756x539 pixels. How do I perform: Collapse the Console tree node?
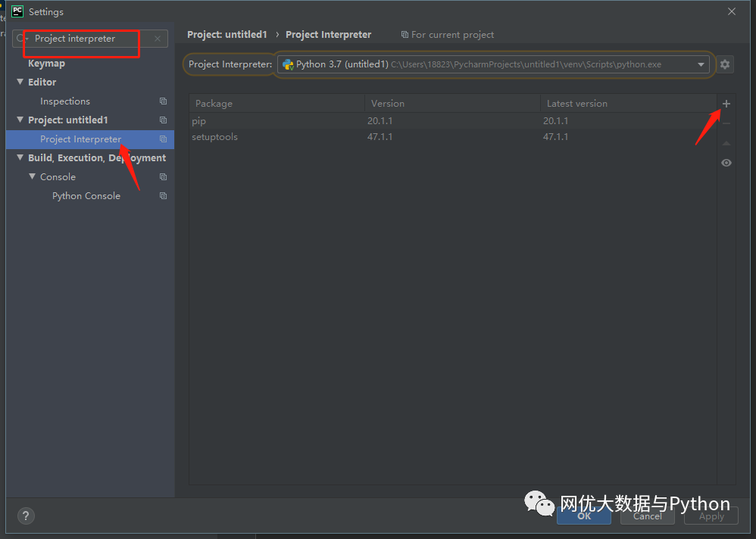(32, 177)
